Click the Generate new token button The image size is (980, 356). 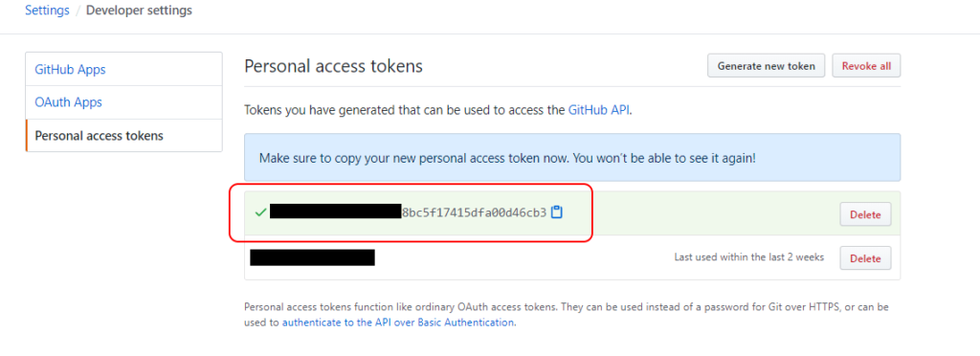(x=767, y=66)
